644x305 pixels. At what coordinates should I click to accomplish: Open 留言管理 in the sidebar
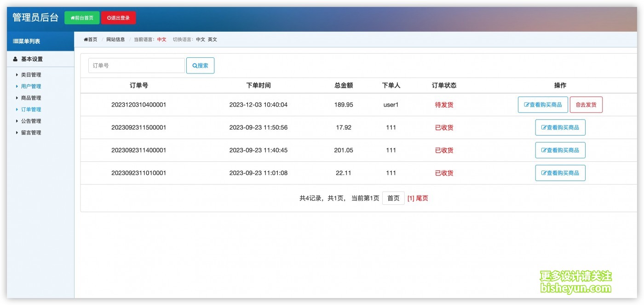(31, 133)
